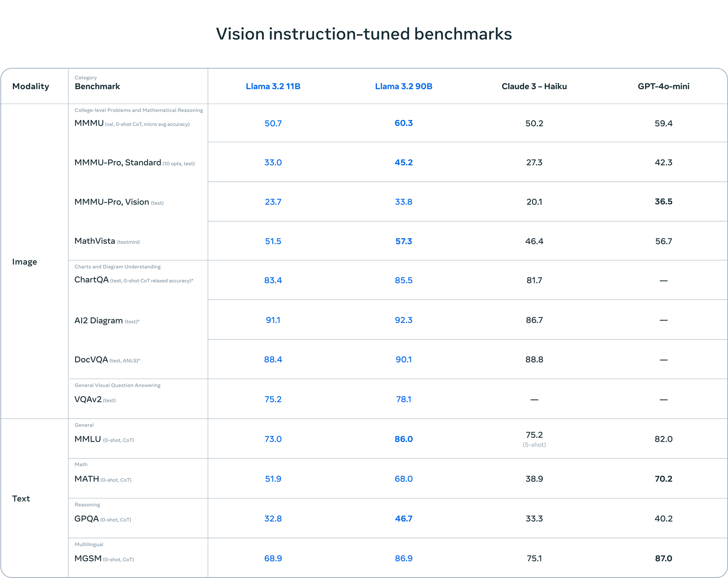This screenshot has width=728, height=578.
Task: Select the MMMU benchmark row label
Action: point(89,123)
